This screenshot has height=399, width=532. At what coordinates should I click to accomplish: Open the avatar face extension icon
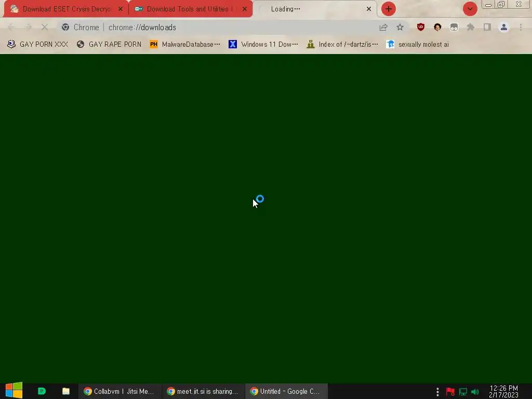tap(437, 27)
